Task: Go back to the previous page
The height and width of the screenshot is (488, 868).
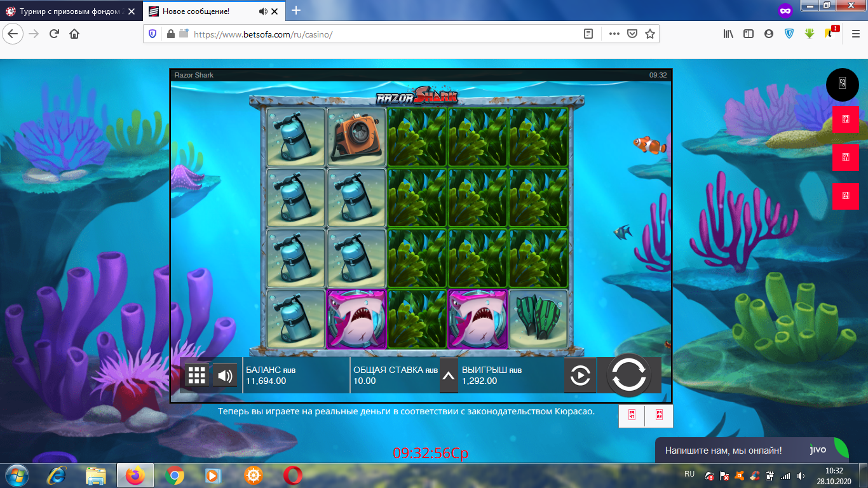Action: [x=14, y=34]
